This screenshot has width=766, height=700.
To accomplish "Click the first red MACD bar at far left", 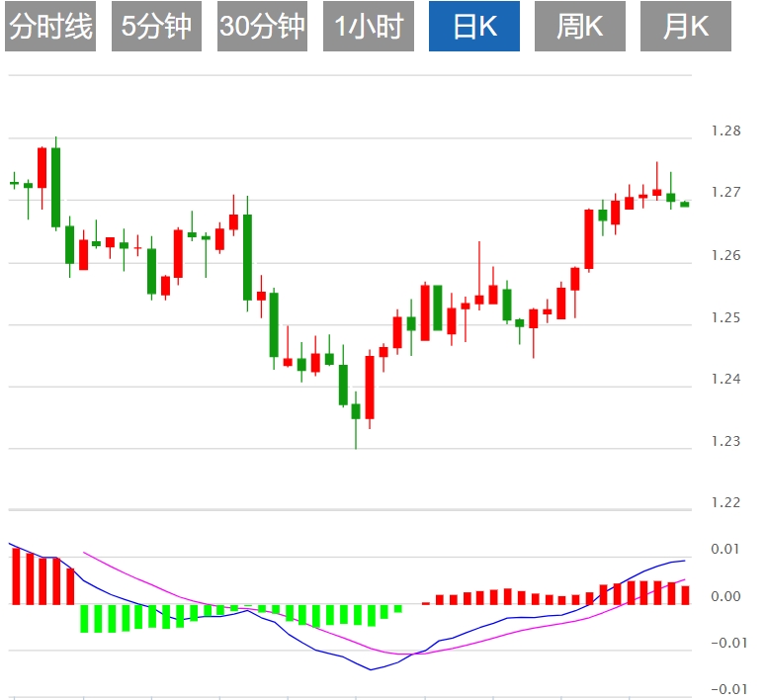I will (x=15, y=575).
